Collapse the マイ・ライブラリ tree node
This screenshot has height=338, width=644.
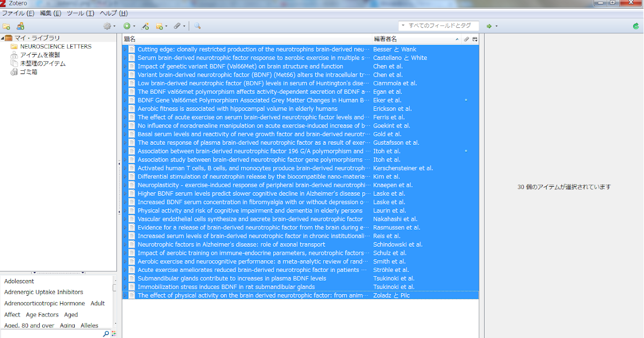click(2, 38)
